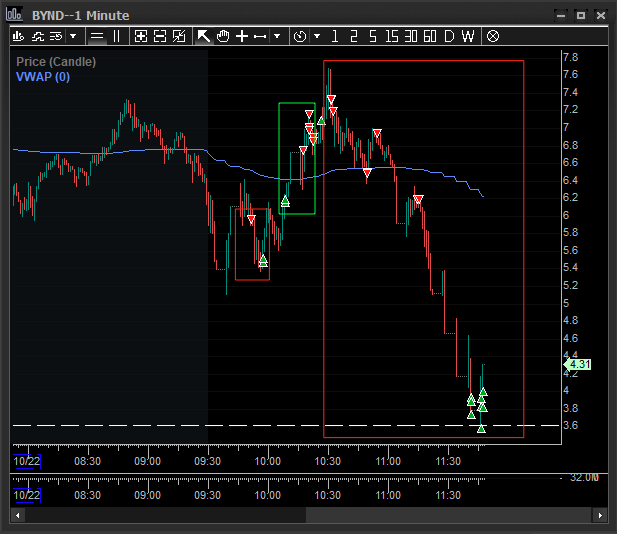Screen dimensions: 617x534
Task: Select the hand pan tool
Action: tap(223, 37)
